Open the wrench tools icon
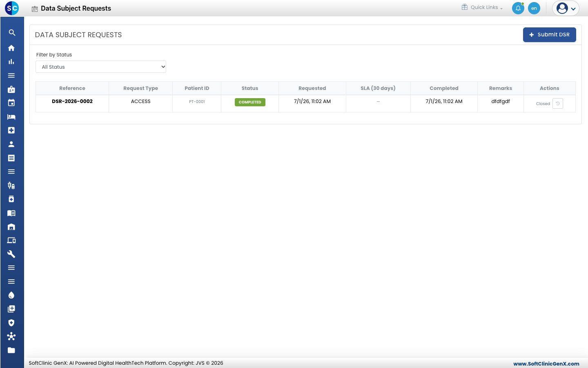This screenshot has width=588, height=368. point(11,254)
